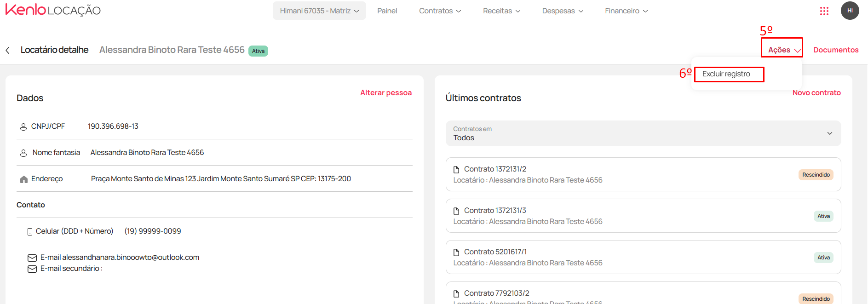Open the Contratos em Todos filter

click(643, 133)
